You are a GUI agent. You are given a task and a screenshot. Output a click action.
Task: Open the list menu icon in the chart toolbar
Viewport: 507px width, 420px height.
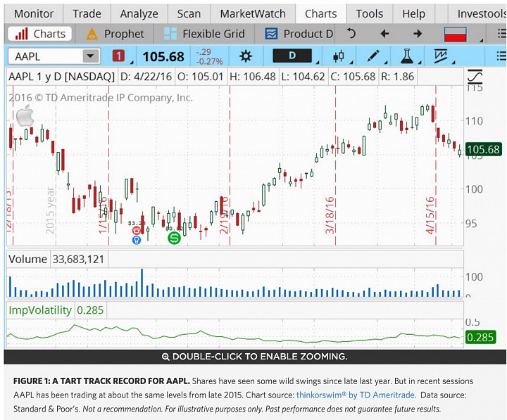coord(501,56)
